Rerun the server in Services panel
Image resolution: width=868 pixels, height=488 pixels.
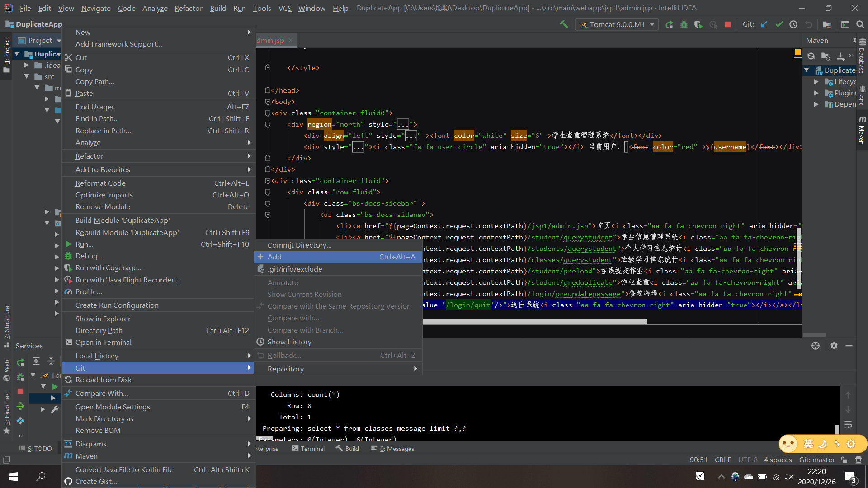(x=20, y=362)
